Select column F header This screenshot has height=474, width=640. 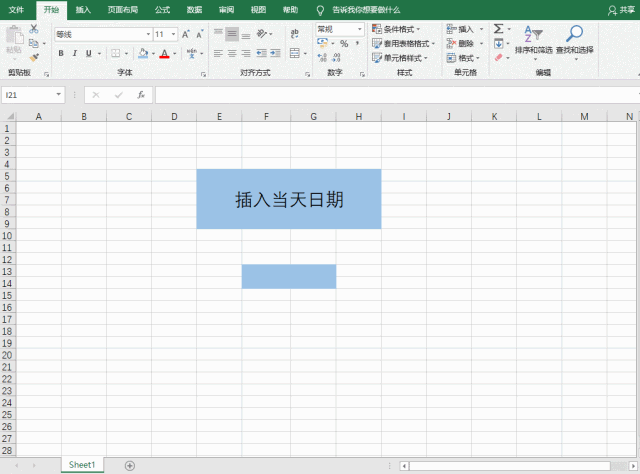pyautogui.click(x=266, y=117)
